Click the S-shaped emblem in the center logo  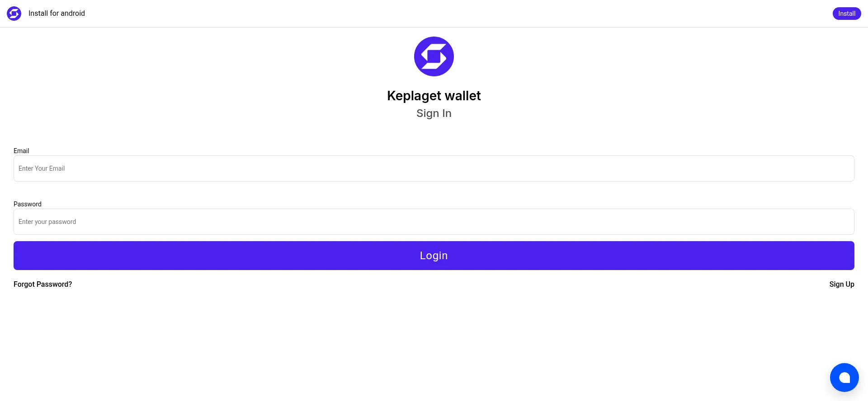click(434, 56)
